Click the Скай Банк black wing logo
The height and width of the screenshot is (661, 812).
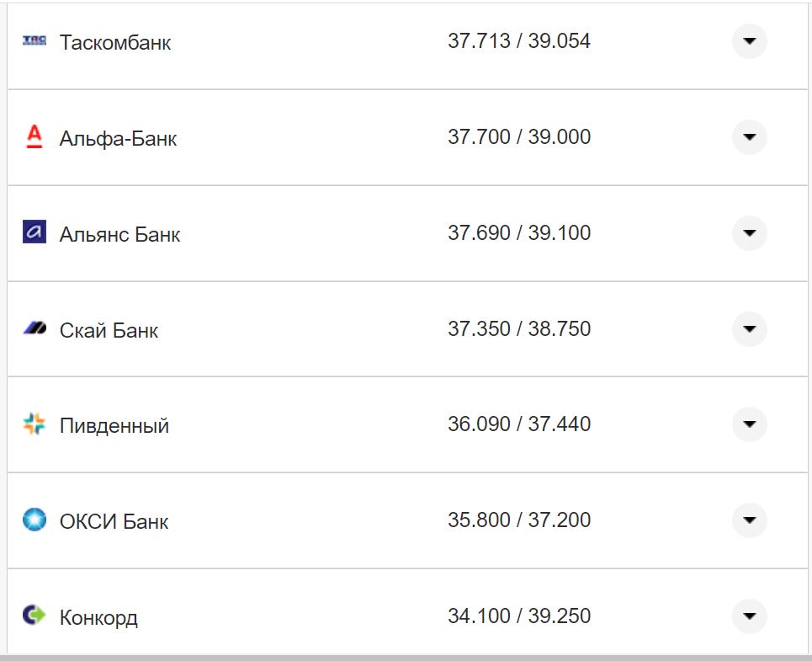click(x=34, y=329)
